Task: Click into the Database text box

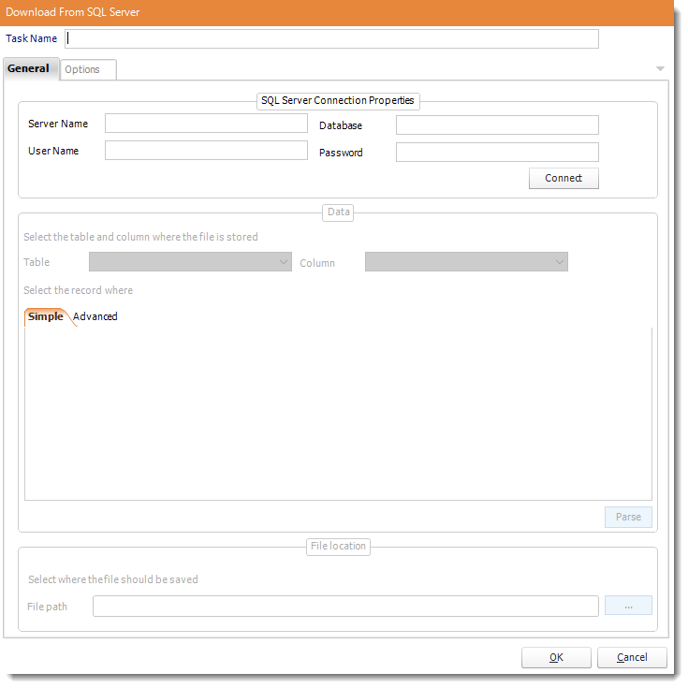Action: coord(497,125)
